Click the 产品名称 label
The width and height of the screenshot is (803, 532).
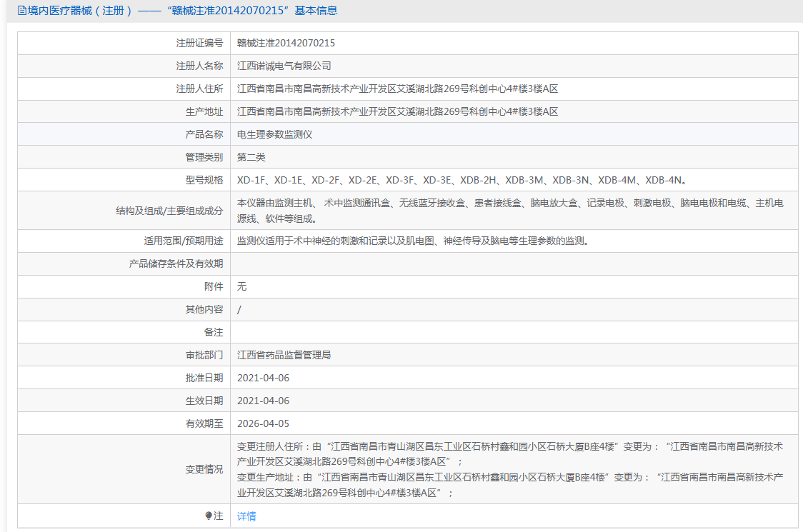click(x=204, y=135)
